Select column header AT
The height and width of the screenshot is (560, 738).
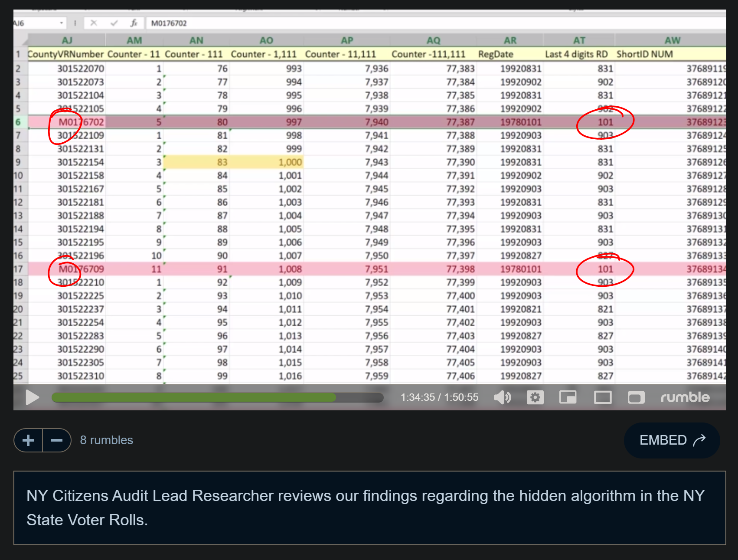point(579,40)
